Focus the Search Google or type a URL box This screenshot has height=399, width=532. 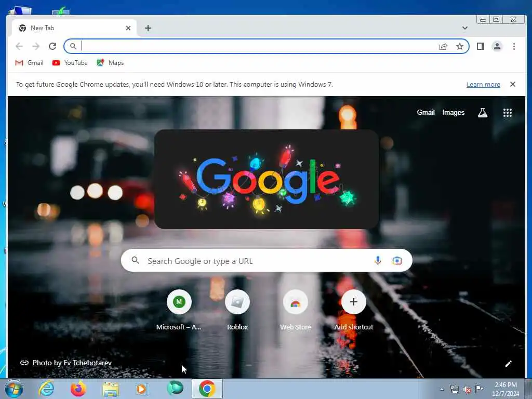267,261
